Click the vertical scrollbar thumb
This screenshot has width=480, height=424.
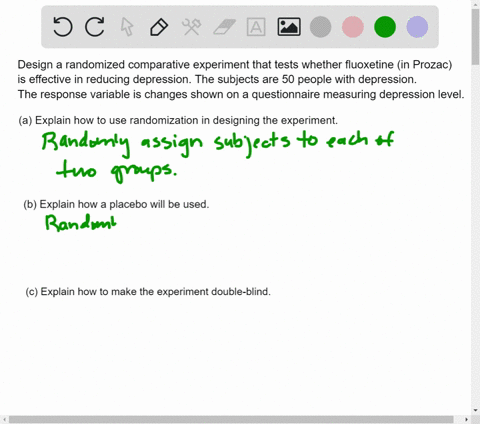[475, 37]
